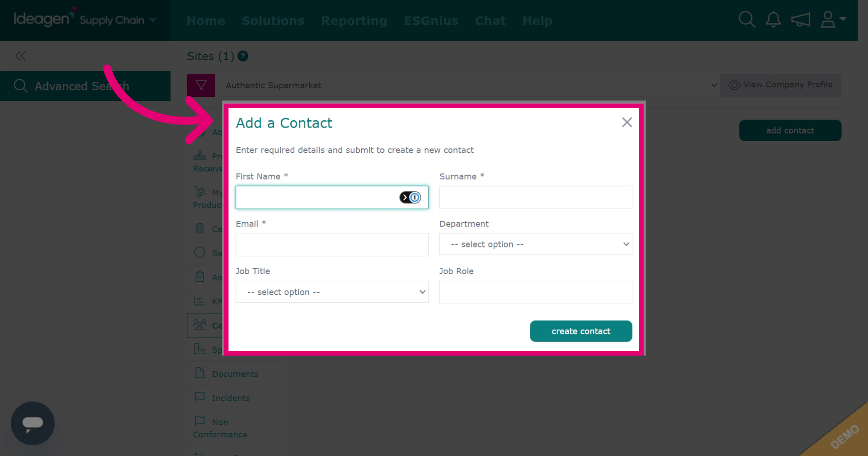The height and width of the screenshot is (456, 868).
Task: Open the Home menu
Action: [x=206, y=21]
